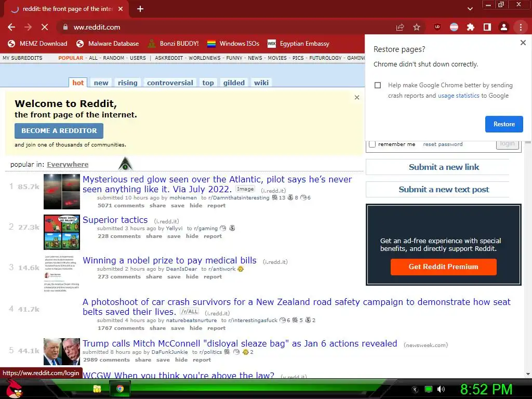532x399 pixels.
Task: Open the Superior tactics post
Action: [x=115, y=220]
